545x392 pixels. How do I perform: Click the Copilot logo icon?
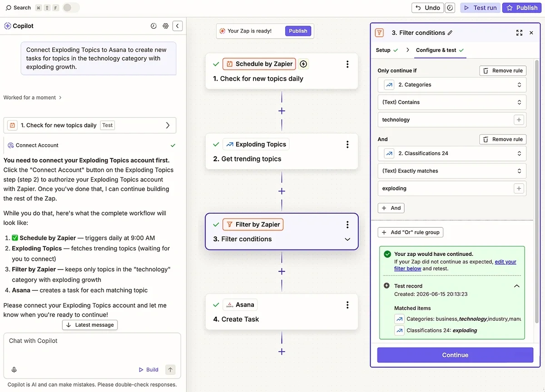coord(7,26)
